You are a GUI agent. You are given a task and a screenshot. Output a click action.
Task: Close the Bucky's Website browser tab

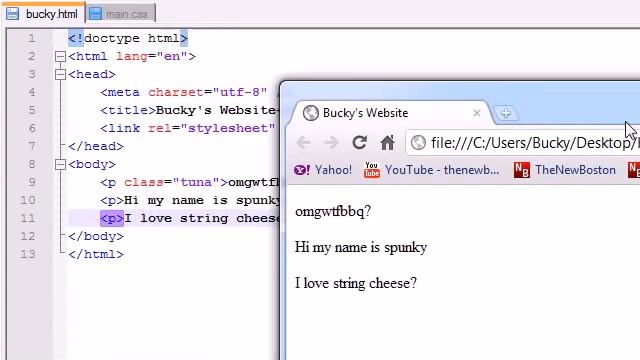[476, 113]
